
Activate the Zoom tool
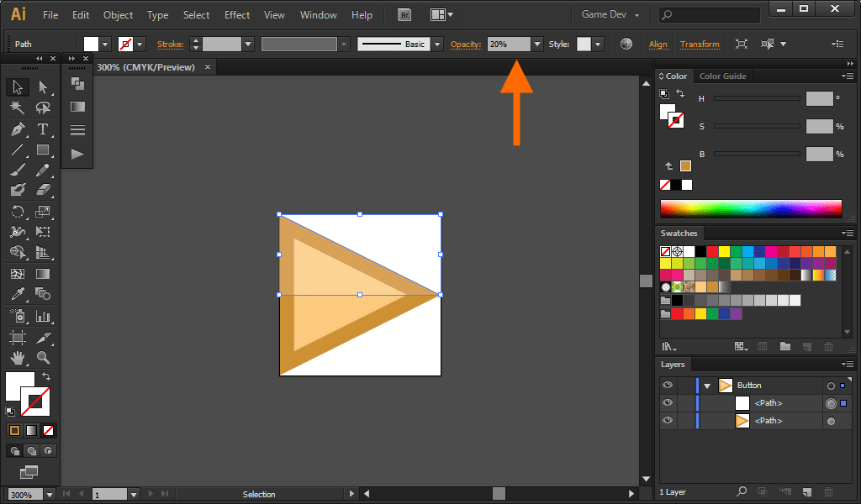(x=42, y=358)
